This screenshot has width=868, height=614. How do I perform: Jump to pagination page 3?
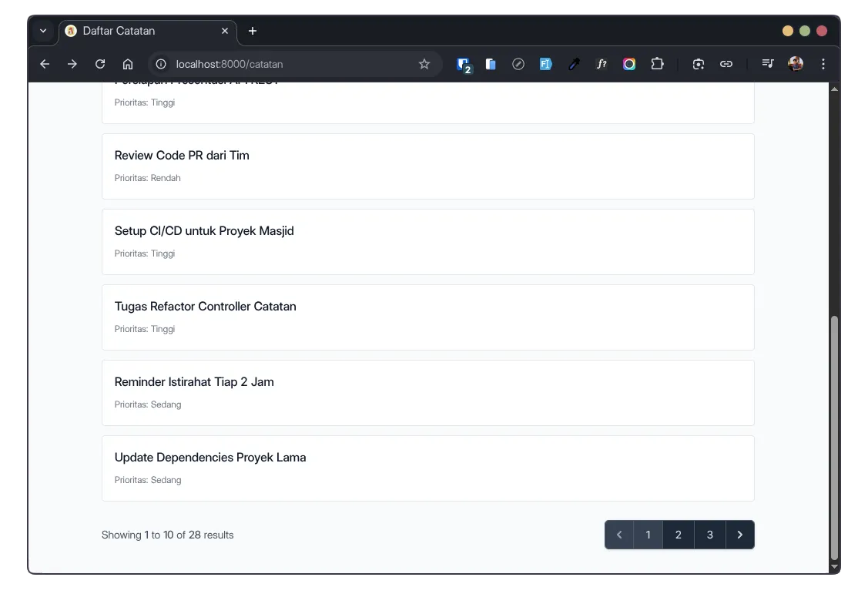(x=709, y=535)
